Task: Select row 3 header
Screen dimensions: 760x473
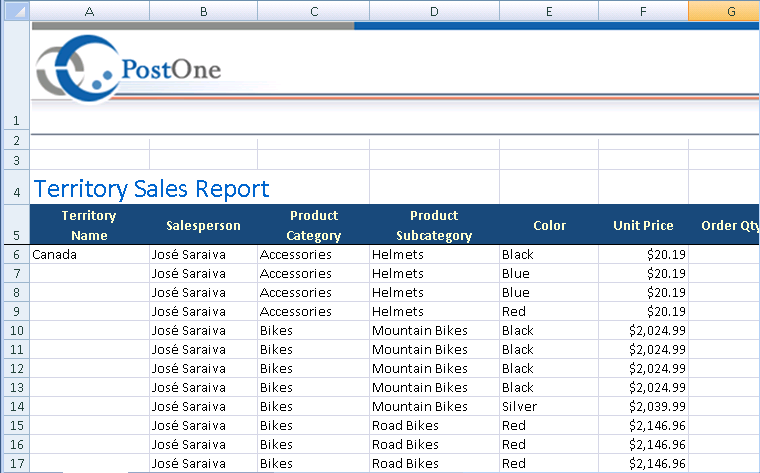Action: 16,160
